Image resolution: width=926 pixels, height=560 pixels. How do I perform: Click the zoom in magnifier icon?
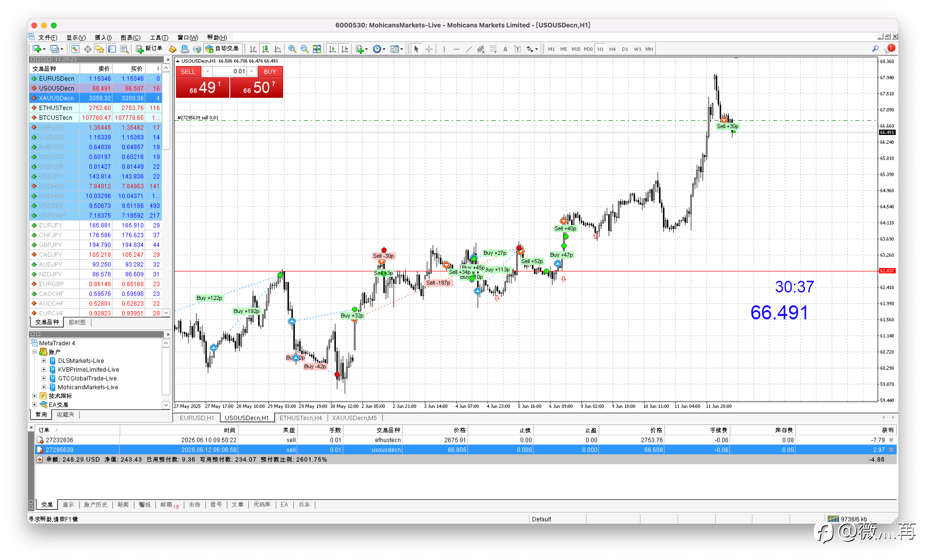[x=292, y=49]
